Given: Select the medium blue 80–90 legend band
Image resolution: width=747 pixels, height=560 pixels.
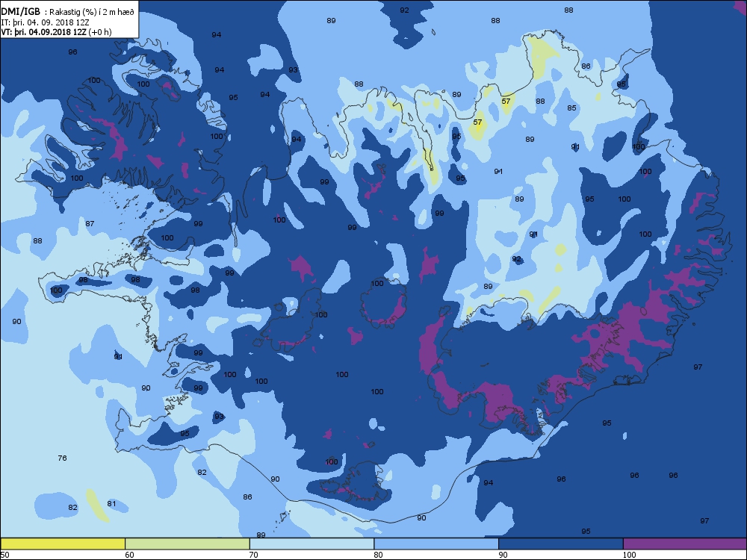Looking at the screenshot, I should click(x=436, y=544).
